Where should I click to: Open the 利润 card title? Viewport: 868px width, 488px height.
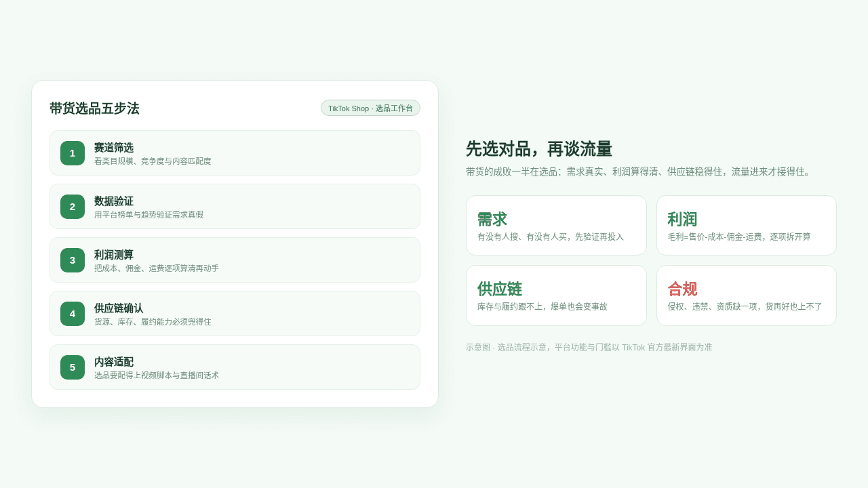(682, 219)
